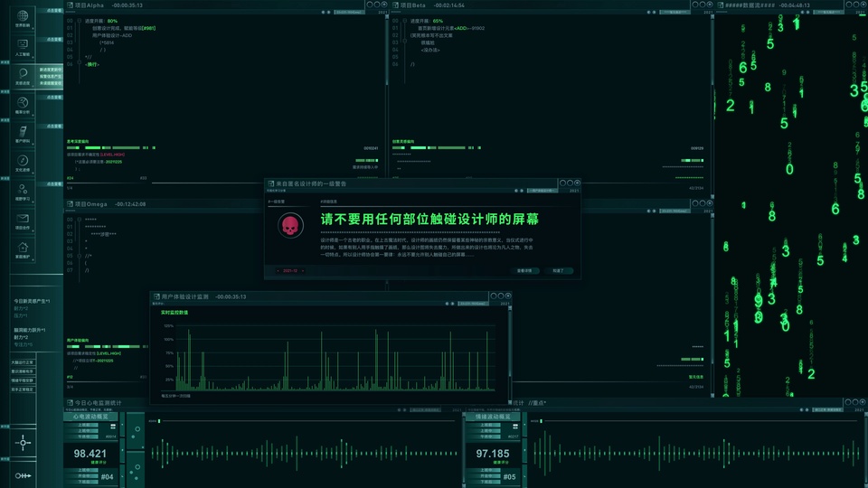Open the 世界影响 globe icon in sidebar
The height and width of the screenshot is (488, 868).
23,15
